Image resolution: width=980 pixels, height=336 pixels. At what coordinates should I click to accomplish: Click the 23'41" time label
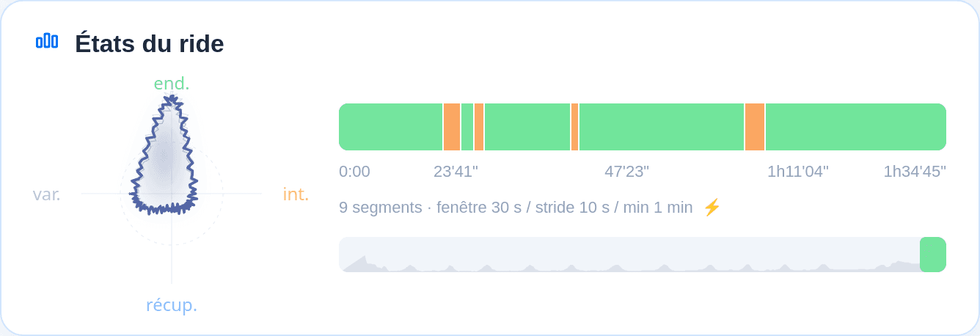click(x=456, y=172)
